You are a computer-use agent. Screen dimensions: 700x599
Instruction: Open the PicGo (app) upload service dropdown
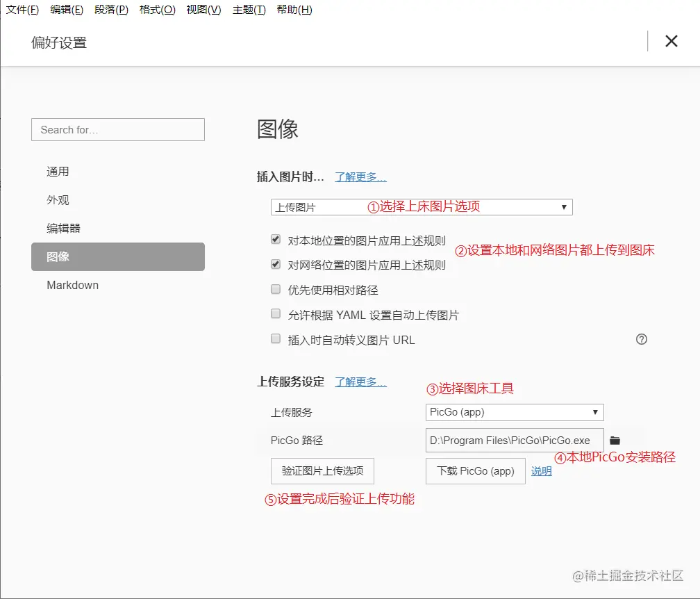(x=515, y=412)
